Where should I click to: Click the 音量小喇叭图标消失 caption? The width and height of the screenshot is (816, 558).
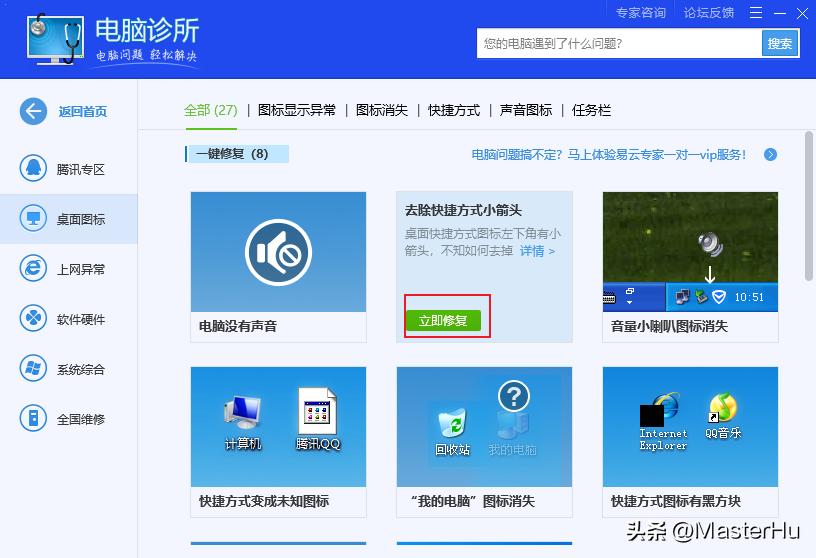[x=669, y=326]
